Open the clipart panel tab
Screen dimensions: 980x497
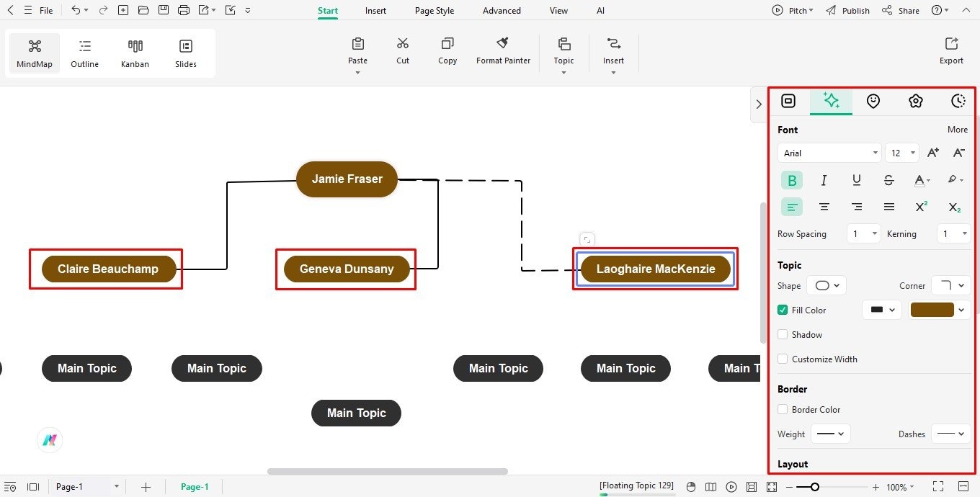(x=916, y=101)
